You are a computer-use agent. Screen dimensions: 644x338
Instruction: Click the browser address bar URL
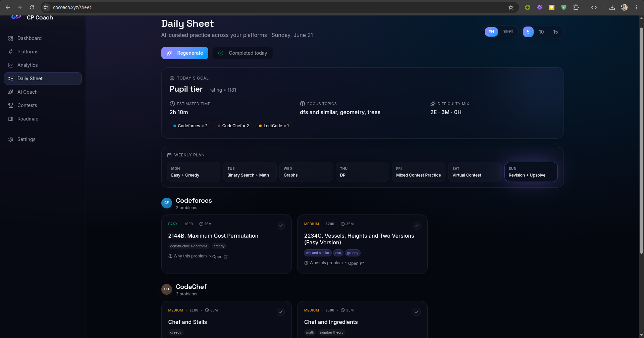[72, 7]
